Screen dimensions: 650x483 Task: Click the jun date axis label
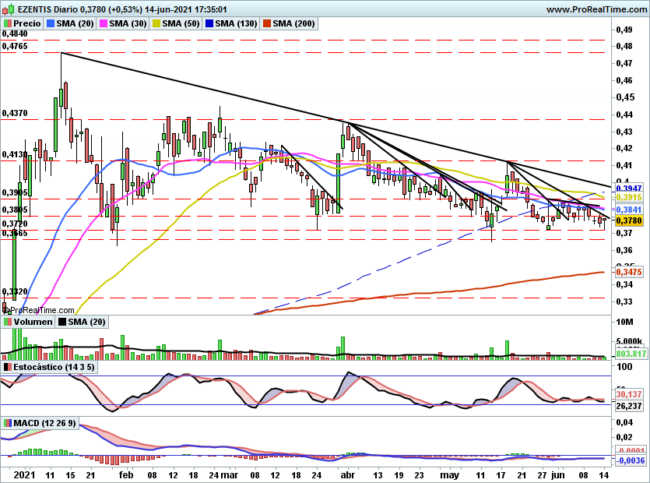558,475
